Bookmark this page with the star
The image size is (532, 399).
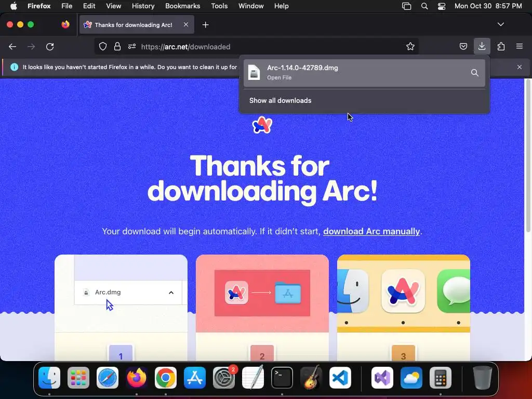tap(410, 46)
